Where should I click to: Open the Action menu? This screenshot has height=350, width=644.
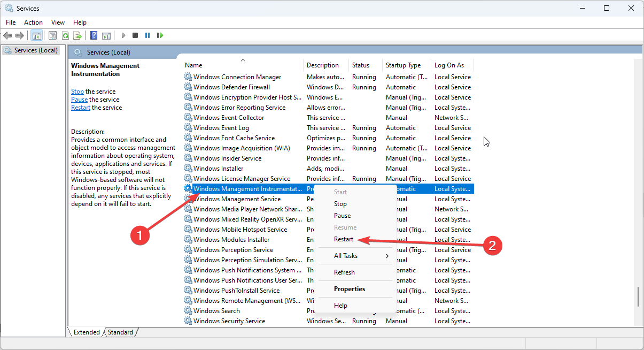pyautogui.click(x=33, y=22)
